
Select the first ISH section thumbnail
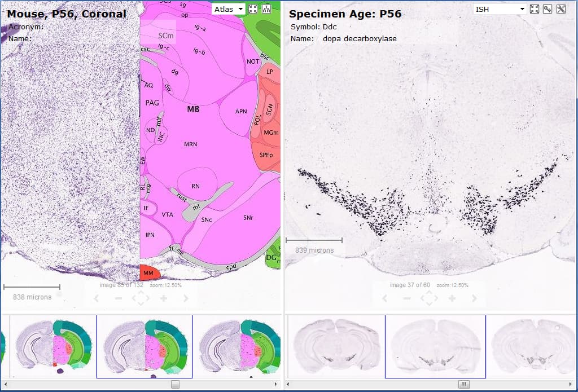tap(336, 346)
